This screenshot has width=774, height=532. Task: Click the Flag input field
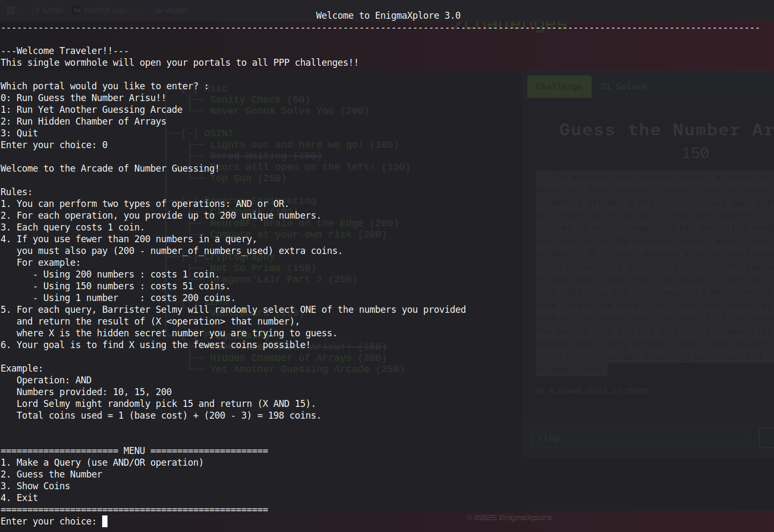[x=638, y=438]
